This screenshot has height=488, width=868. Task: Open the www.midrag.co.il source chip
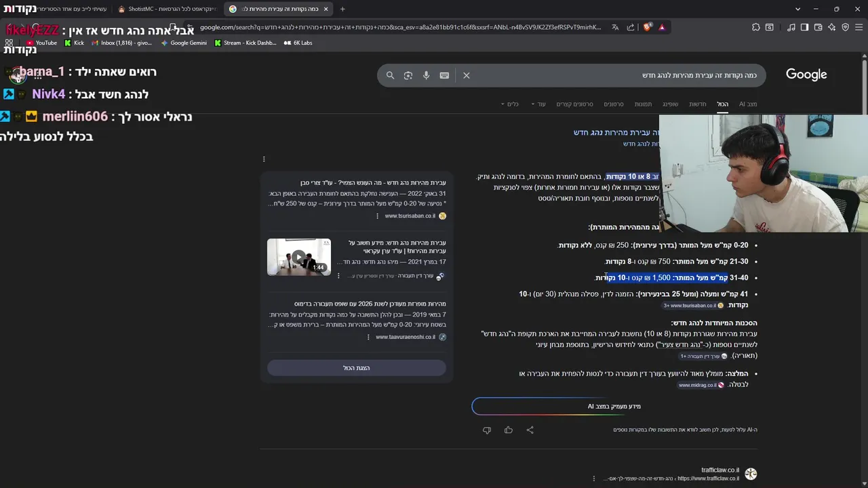click(701, 385)
